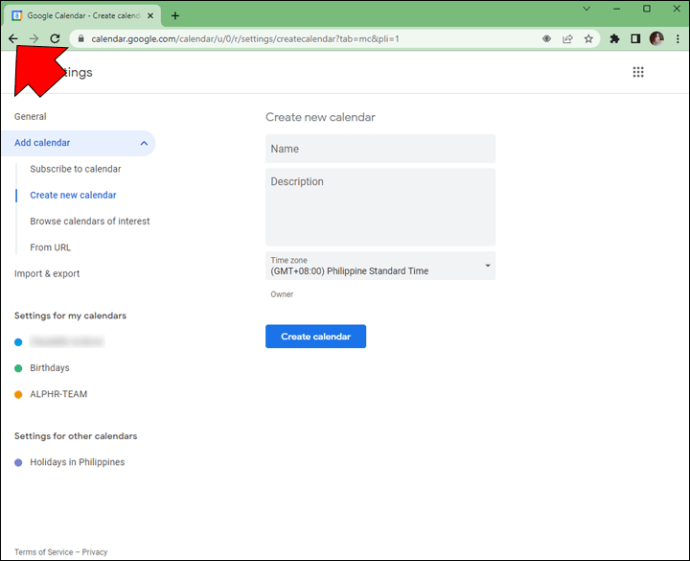Collapse the Add calendar section
Viewport: 690px width, 561px height.
(144, 143)
